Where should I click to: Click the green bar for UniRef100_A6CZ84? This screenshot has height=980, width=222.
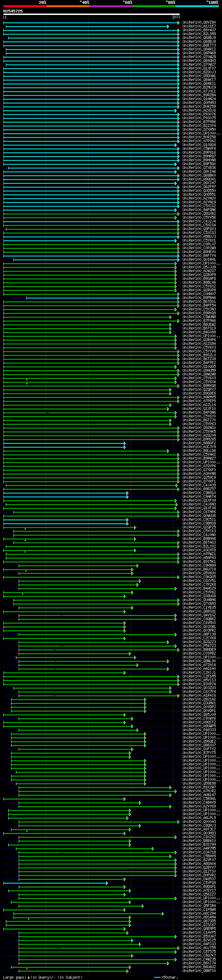tap(89, 913)
